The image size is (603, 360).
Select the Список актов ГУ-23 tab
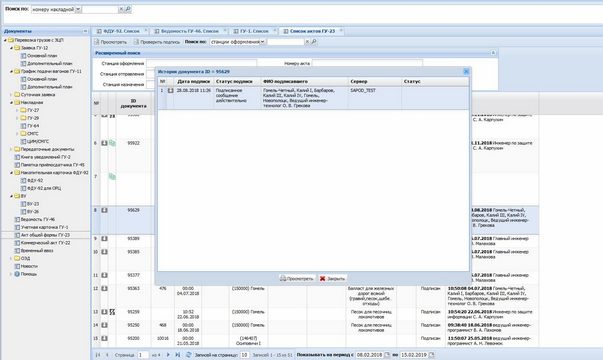point(312,31)
